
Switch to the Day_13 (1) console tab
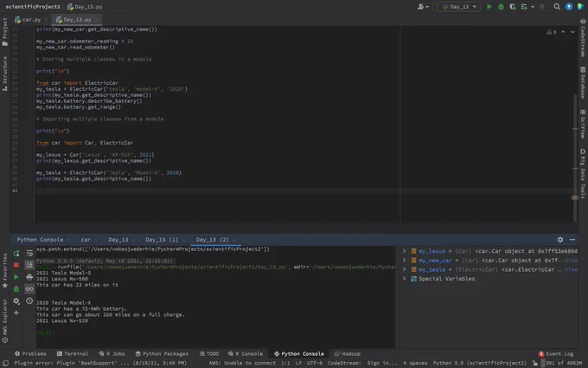(x=162, y=240)
